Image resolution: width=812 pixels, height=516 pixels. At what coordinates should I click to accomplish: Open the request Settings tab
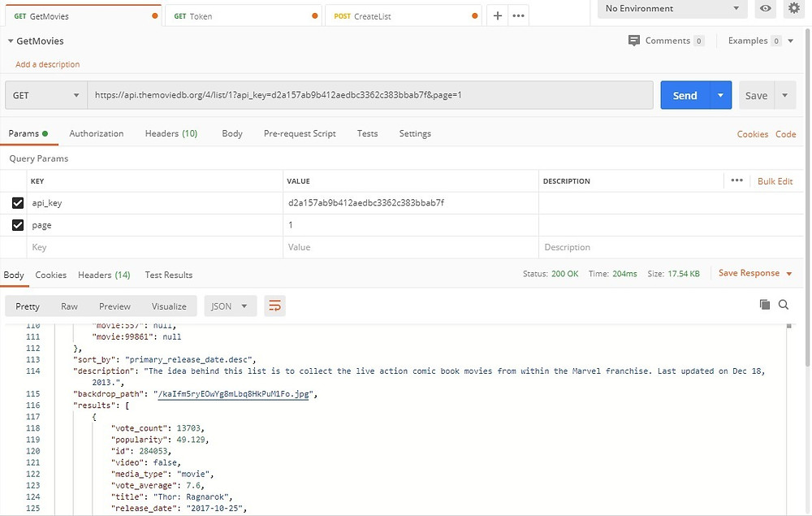click(415, 133)
